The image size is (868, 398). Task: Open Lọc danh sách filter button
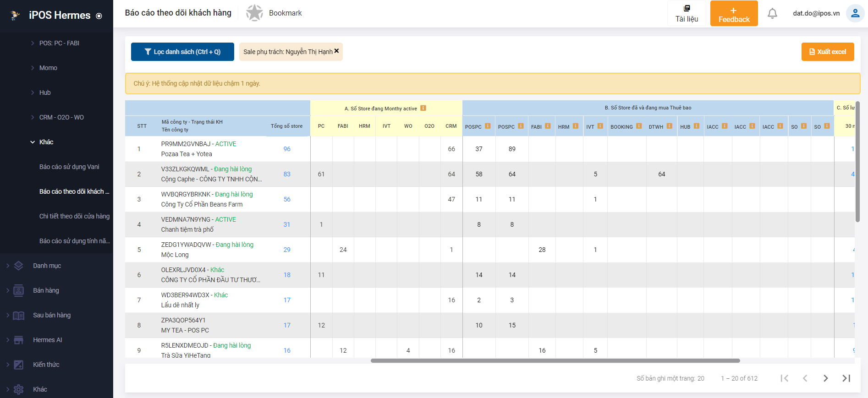(x=182, y=52)
